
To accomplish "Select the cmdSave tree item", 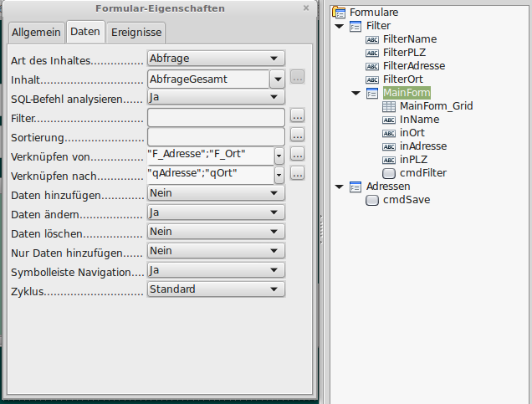I will [x=407, y=200].
